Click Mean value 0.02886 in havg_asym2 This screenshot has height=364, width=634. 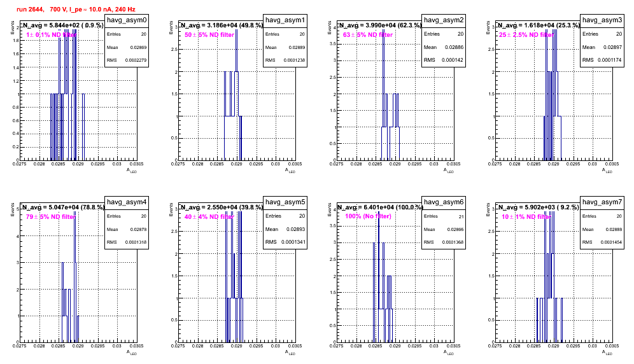454,47
